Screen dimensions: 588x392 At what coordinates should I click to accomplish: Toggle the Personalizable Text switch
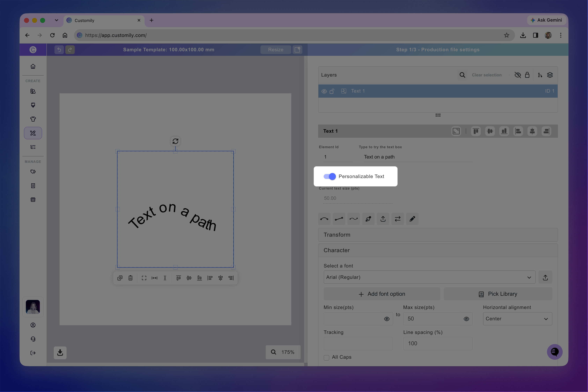coord(329,176)
